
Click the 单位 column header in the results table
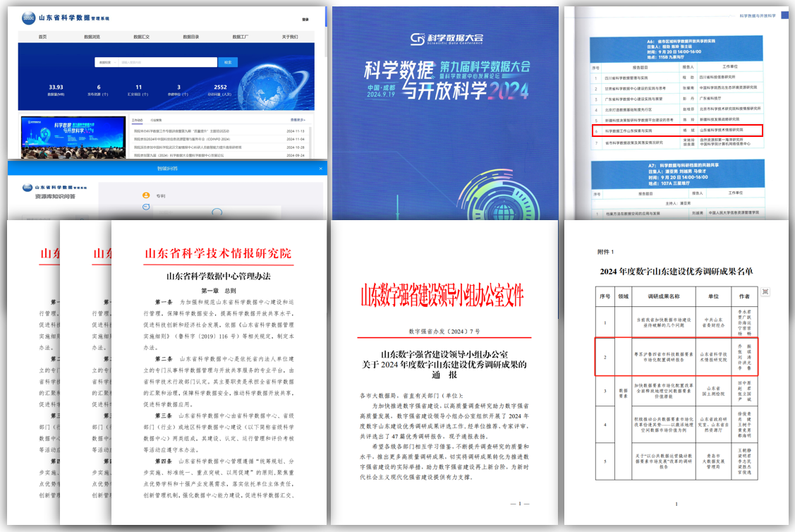point(713,296)
